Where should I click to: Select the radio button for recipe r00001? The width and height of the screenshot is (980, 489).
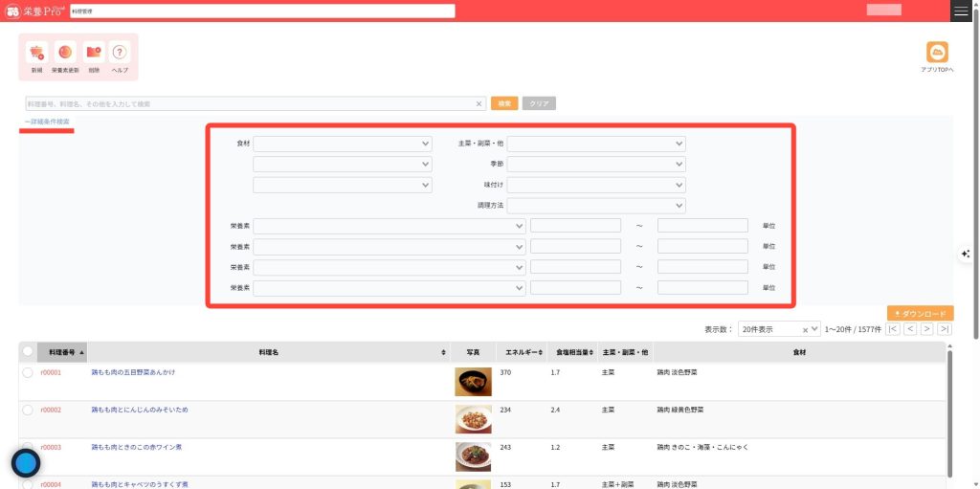pyautogui.click(x=28, y=372)
